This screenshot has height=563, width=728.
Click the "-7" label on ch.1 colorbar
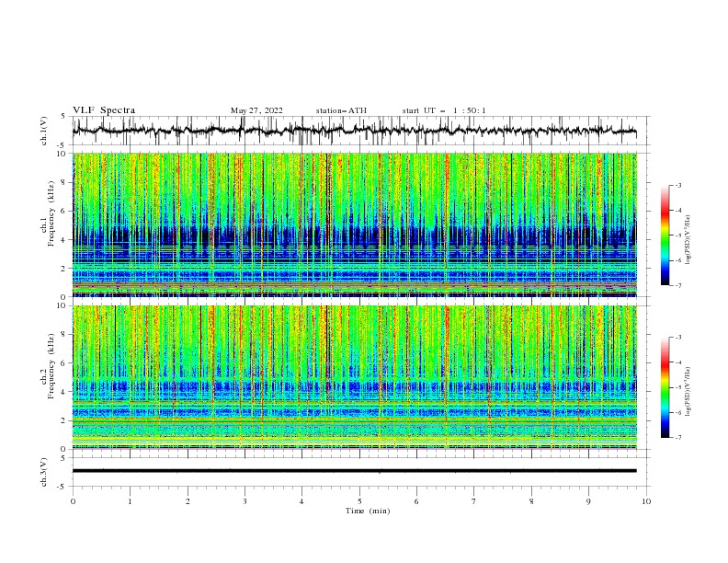[678, 285]
